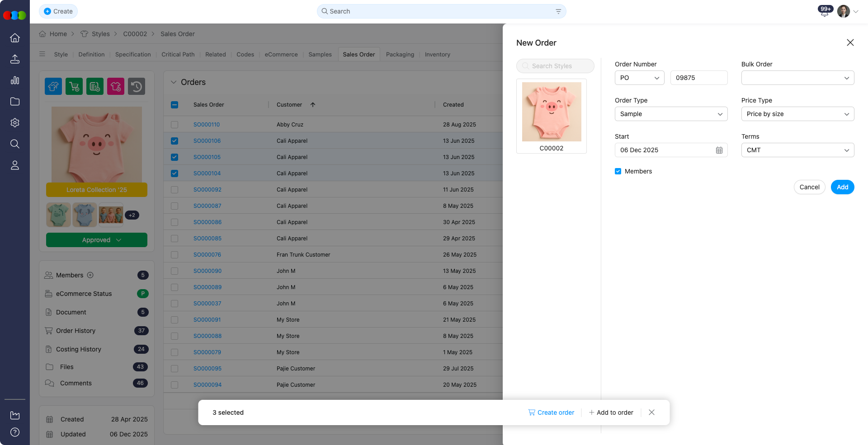868x445 pixels.
Task: Open the gray order history clock icon
Action: [x=137, y=86]
